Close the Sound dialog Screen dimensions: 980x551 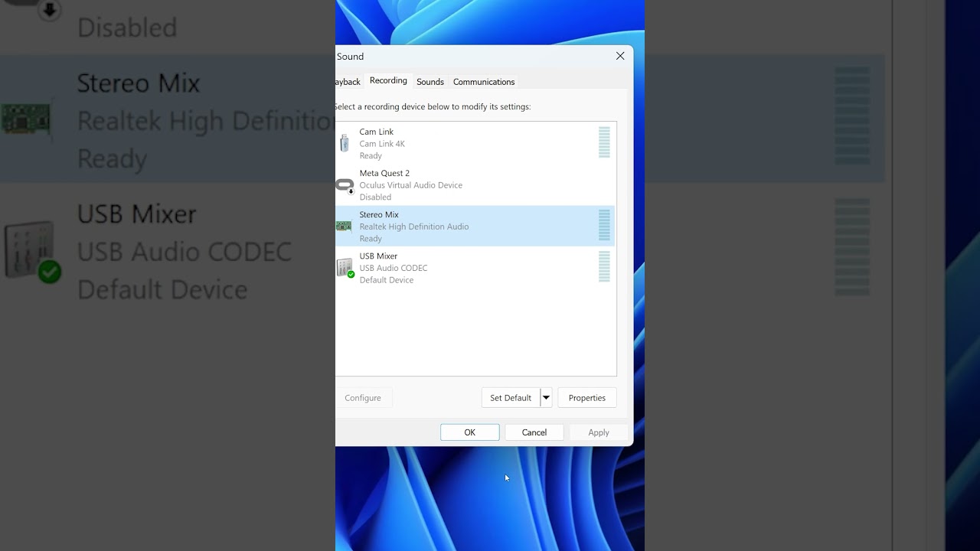[x=620, y=56]
